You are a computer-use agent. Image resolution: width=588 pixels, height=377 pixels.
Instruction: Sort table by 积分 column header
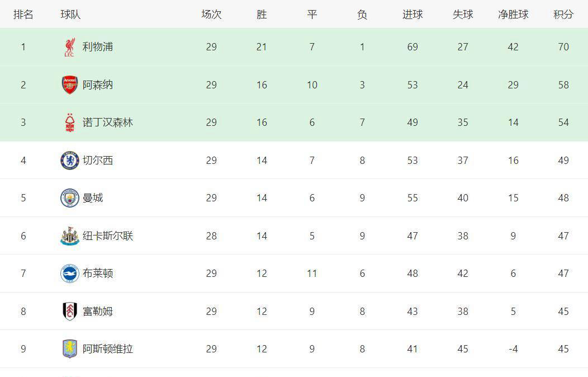[x=563, y=15]
